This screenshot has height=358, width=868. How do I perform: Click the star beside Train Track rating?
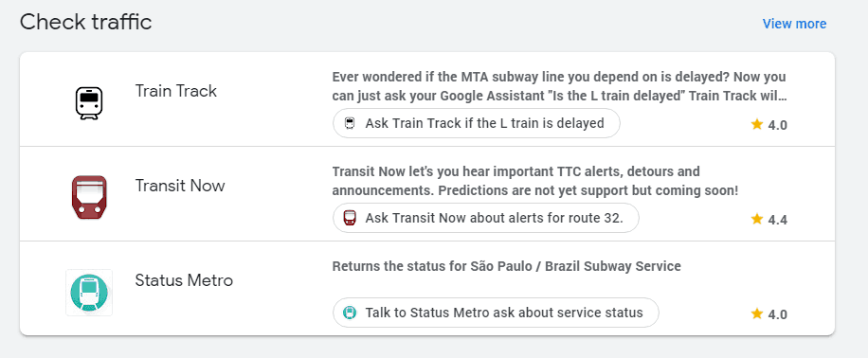coord(757,124)
